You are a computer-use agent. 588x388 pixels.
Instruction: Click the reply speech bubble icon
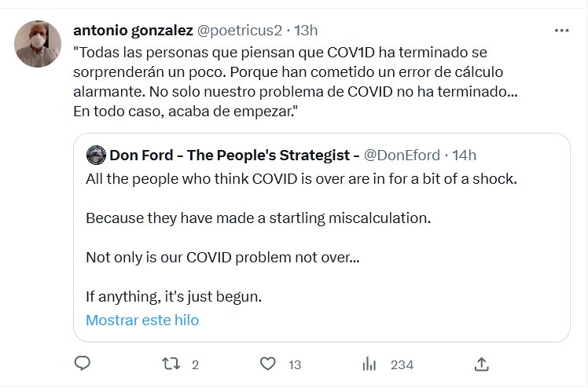[x=82, y=364]
